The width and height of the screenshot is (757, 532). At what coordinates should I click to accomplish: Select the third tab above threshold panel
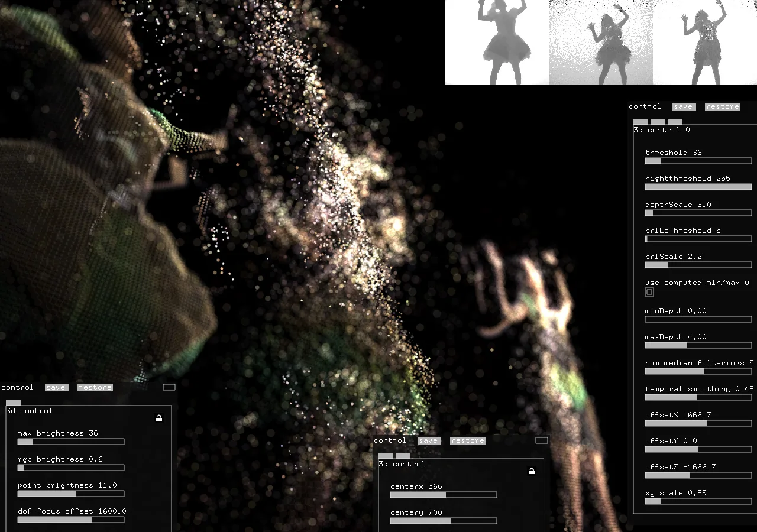[x=675, y=122]
